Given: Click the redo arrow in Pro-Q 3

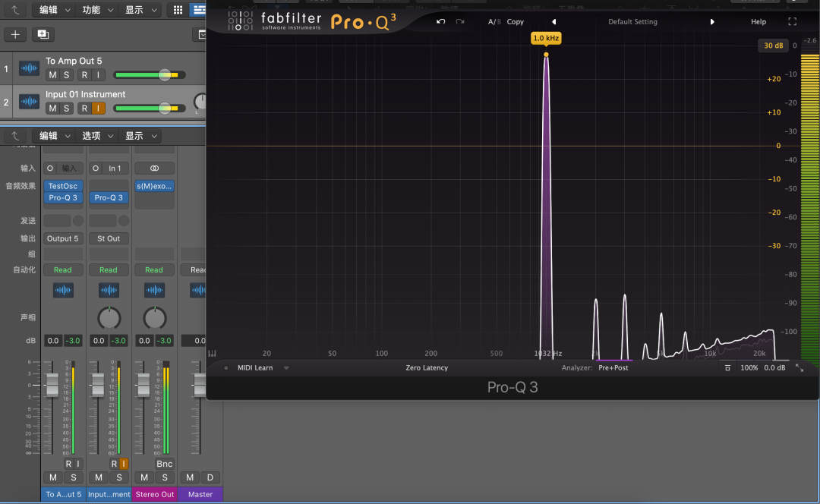Looking at the screenshot, I should click(x=459, y=21).
